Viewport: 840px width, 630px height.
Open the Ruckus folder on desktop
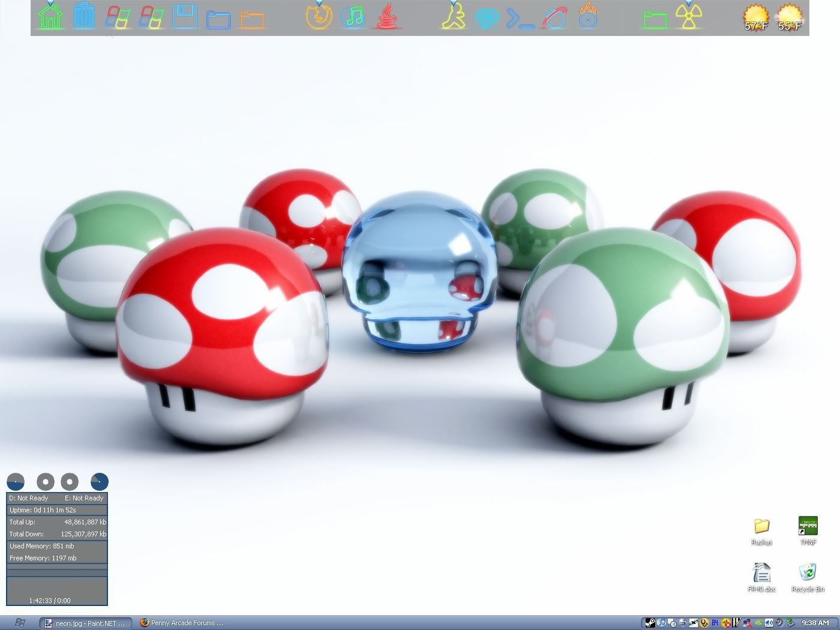(761, 527)
